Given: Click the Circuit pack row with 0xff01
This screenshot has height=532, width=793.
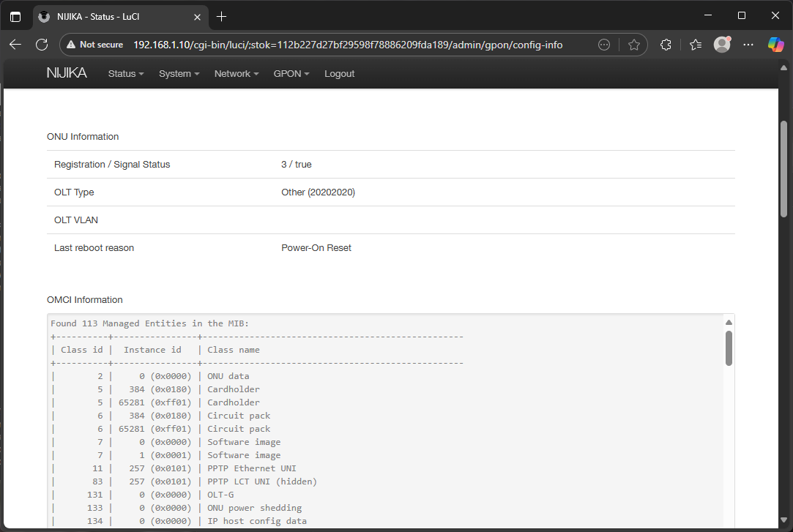Looking at the screenshot, I should click(x=161, y=428).
